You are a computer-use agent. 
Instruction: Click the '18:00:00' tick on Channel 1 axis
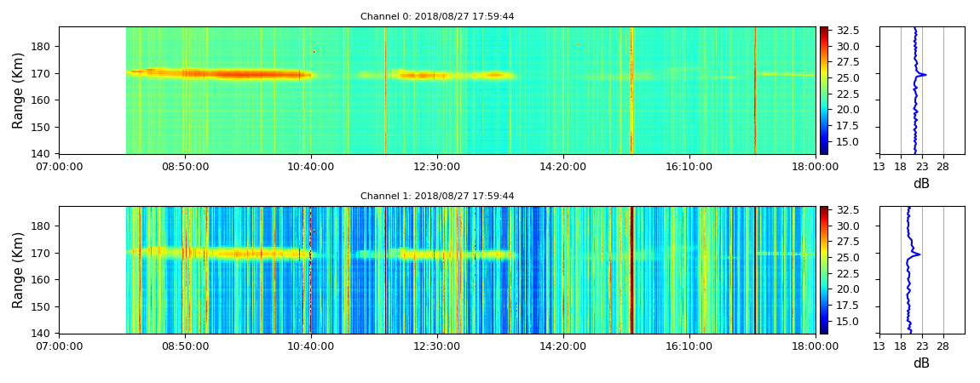[x=816, y=346]
